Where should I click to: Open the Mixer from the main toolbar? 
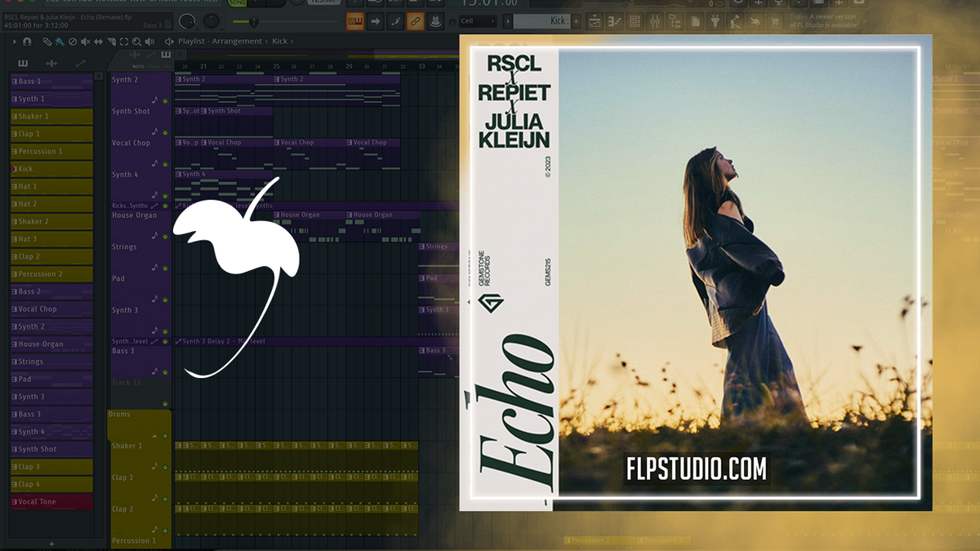pyautogui.click(x=653, y=21)
